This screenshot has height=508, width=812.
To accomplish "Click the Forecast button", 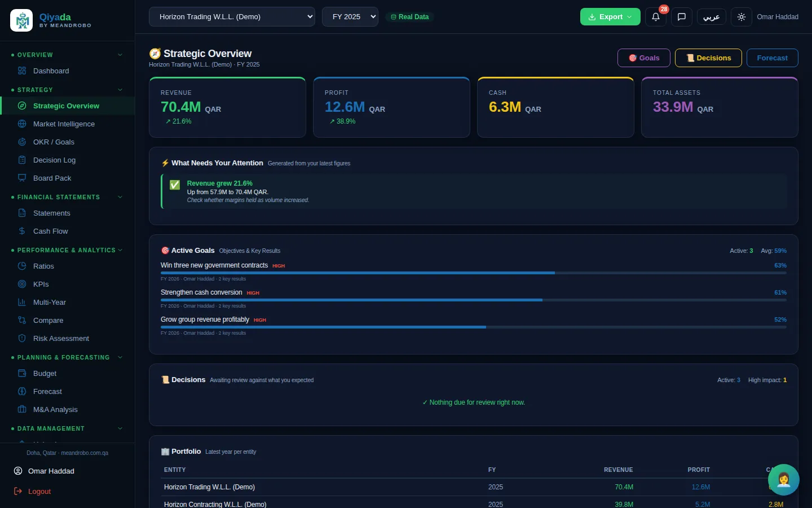I will coord(773,58).
